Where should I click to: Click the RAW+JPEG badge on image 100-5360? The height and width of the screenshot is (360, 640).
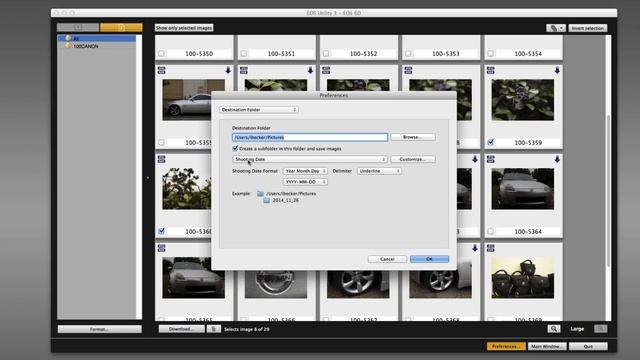[x=162, y=159]
